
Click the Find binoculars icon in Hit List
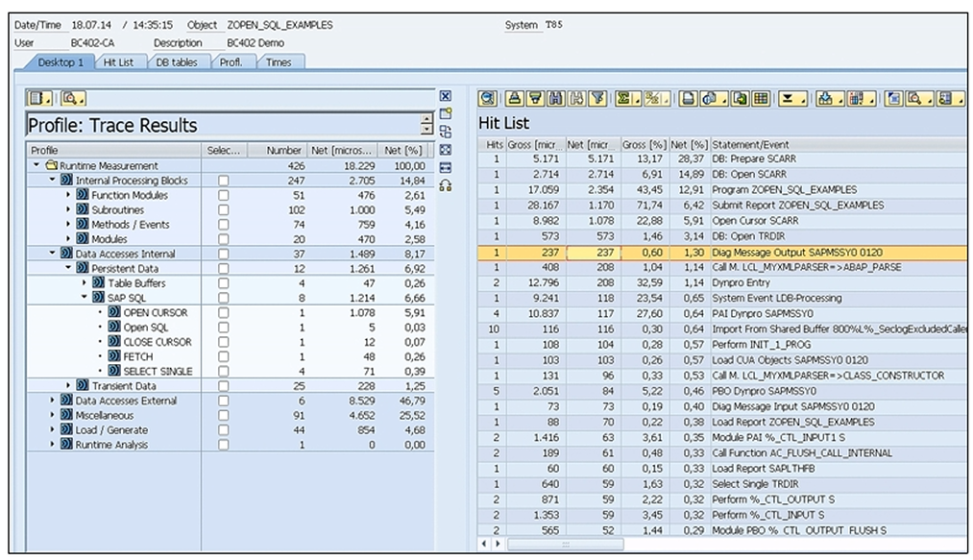(556, 98)
